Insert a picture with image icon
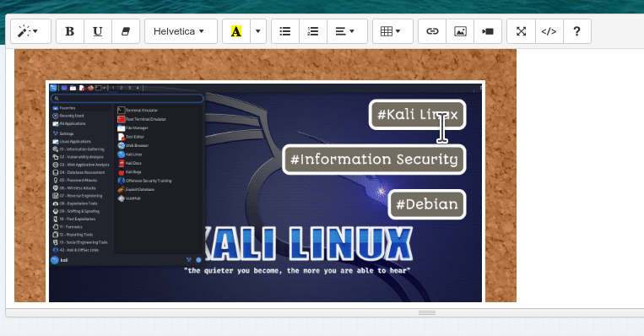Screen dimensions: 644x336 coord(460,31)
